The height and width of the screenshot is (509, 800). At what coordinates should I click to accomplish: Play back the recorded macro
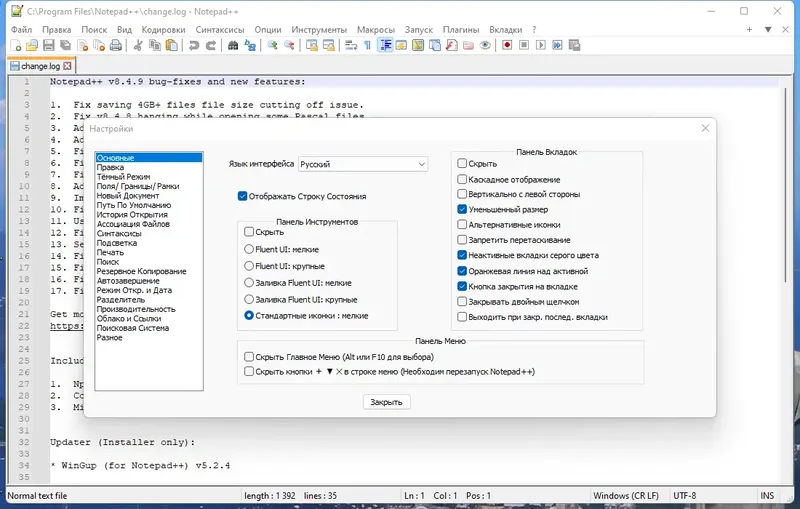pyautogui.click(x=541, y=45)
